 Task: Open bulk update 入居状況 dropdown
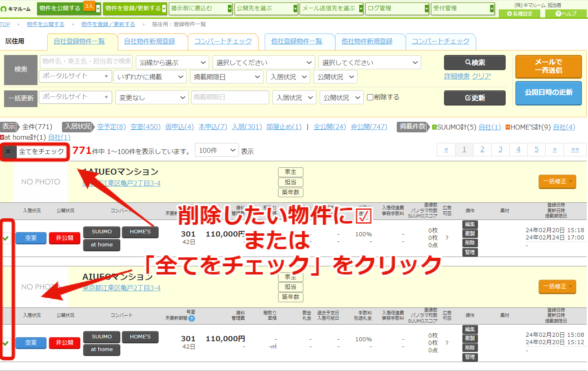pyautogui.click(x=295, y=97)
